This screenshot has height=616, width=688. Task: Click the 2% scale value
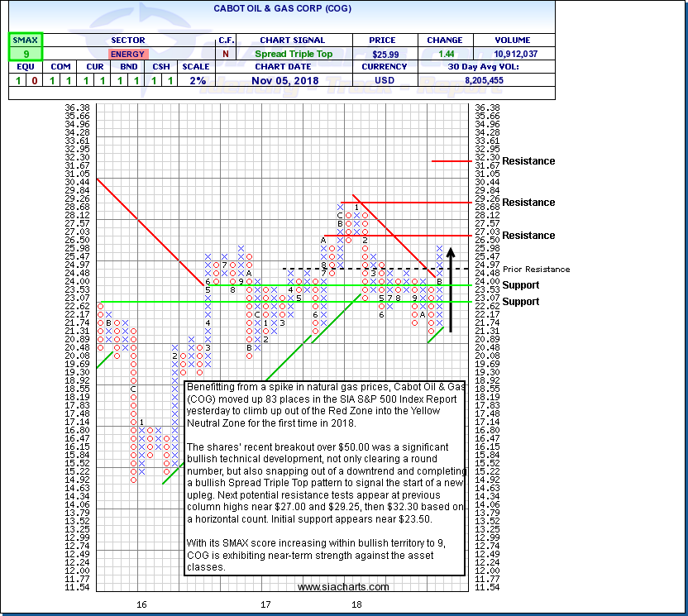pos(195,80)
